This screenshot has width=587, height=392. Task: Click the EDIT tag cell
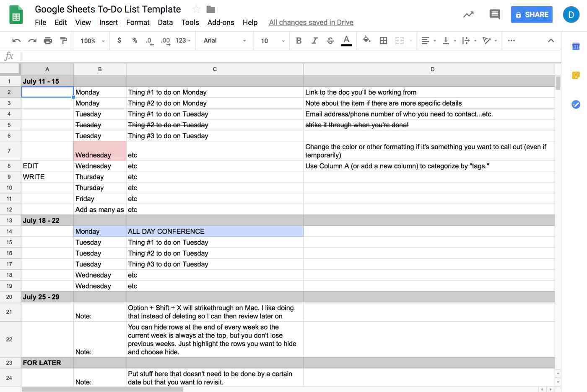[x=47, y=166]
